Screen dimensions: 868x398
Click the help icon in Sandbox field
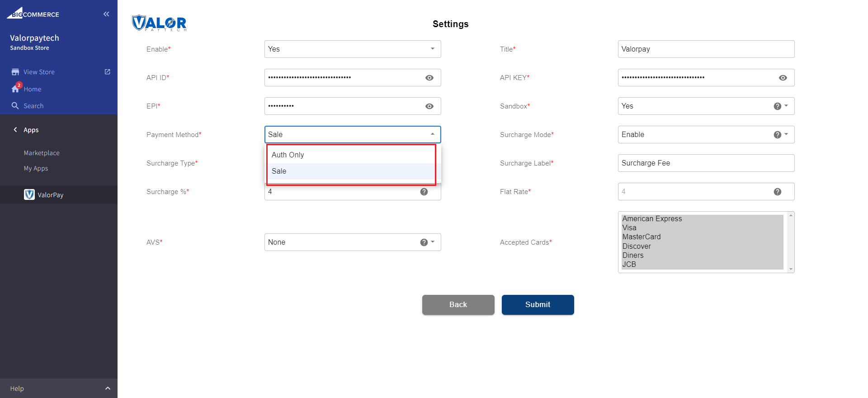[x=777, y=106]
